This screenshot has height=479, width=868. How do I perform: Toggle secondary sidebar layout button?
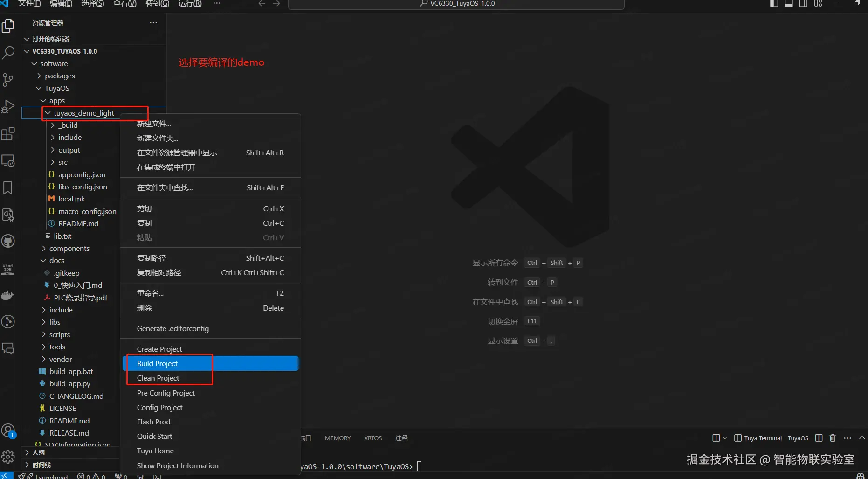[803, 4]
